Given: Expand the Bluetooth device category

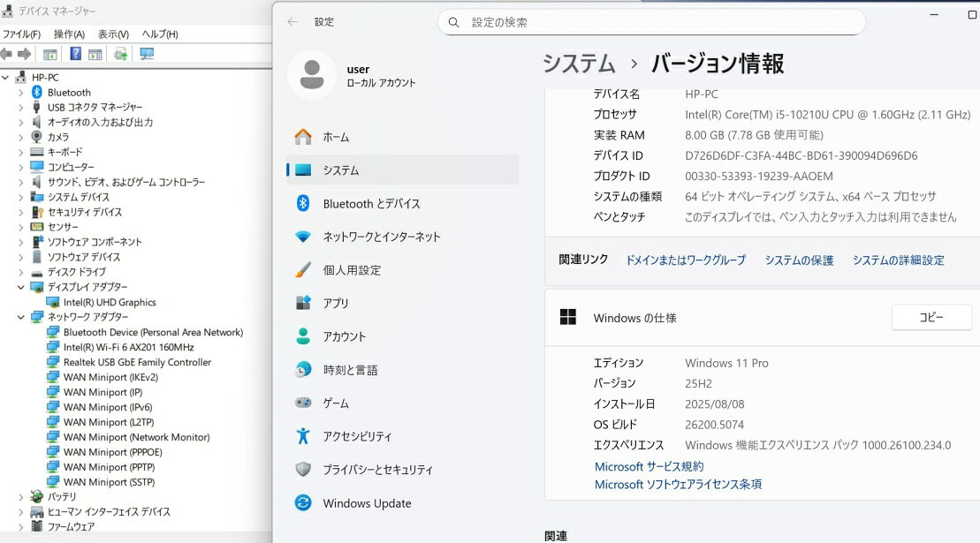Looking at the screenshot, I should coord(21,93).
